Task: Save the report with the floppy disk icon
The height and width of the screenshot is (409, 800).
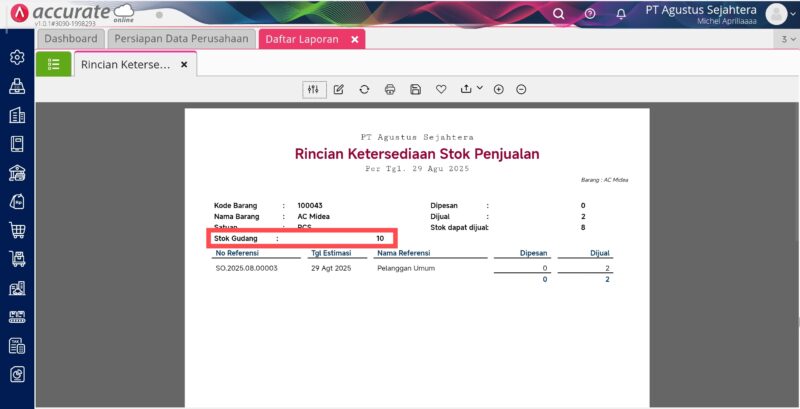Action: (415, 89)
